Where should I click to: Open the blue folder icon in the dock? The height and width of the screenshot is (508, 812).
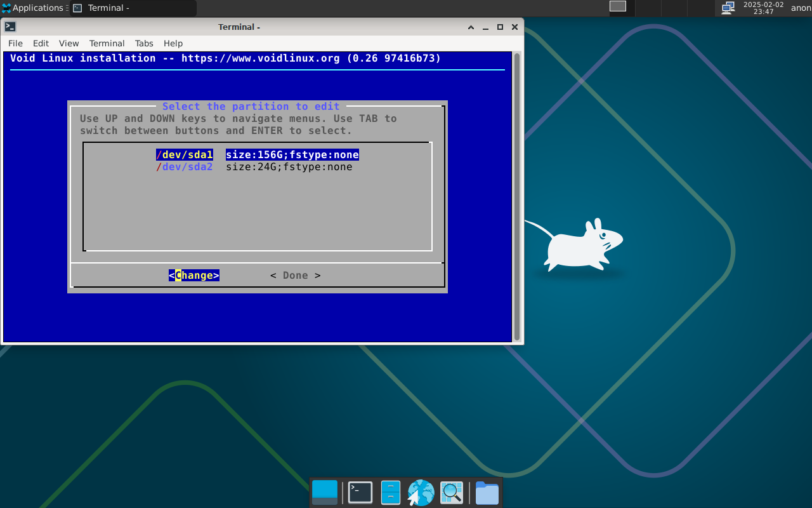pyautogui.click(x=487, y=493)
